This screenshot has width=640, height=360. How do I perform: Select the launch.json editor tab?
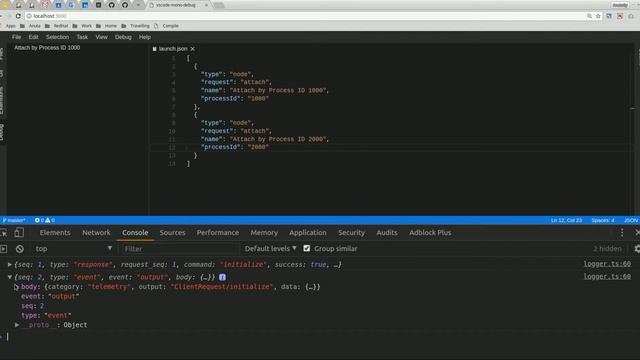(x=173, y=49)
